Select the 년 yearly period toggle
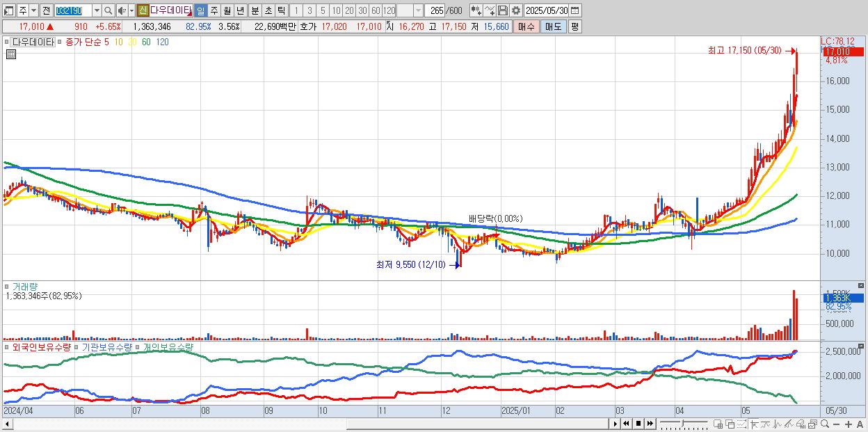 point(240,10)
